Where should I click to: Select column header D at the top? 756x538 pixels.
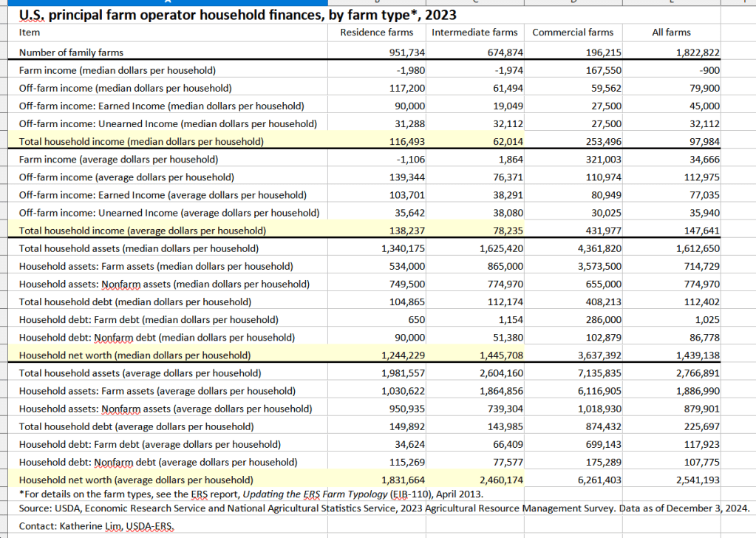click(x=573, y=4)
